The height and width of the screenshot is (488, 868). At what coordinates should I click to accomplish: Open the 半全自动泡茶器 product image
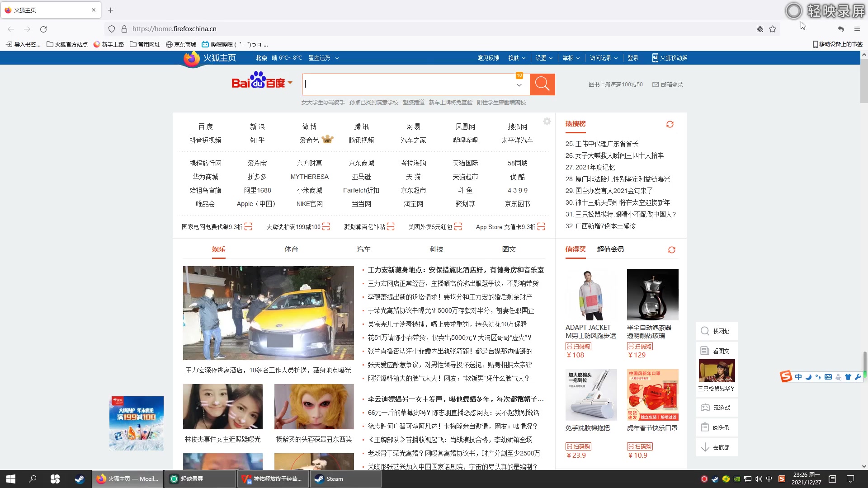pyautogui.click(x=652, y=295)
